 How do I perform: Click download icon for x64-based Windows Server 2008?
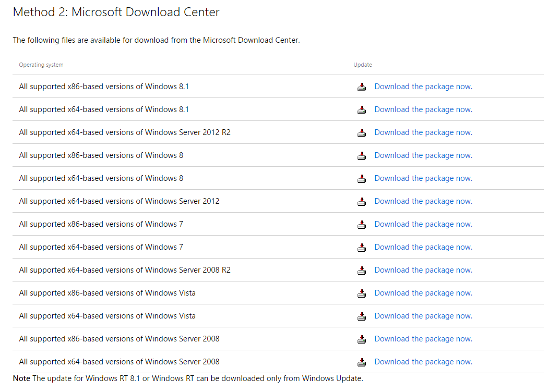point(362,362)
